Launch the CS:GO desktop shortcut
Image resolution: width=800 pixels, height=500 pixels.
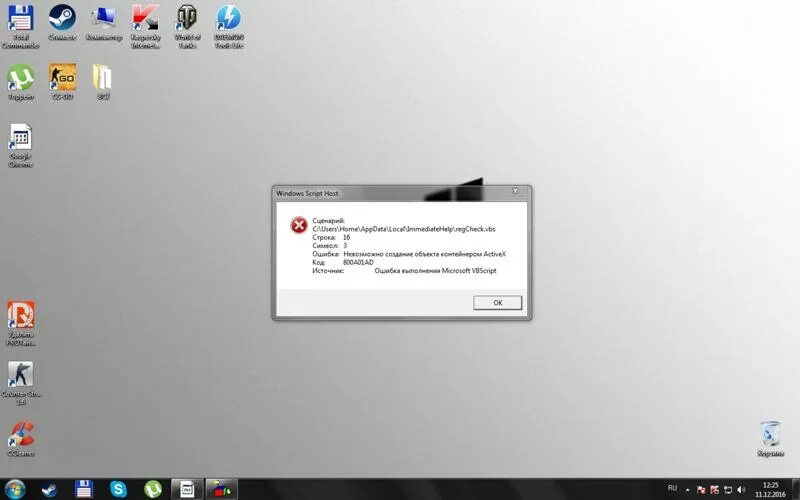(x=62, y=82)
